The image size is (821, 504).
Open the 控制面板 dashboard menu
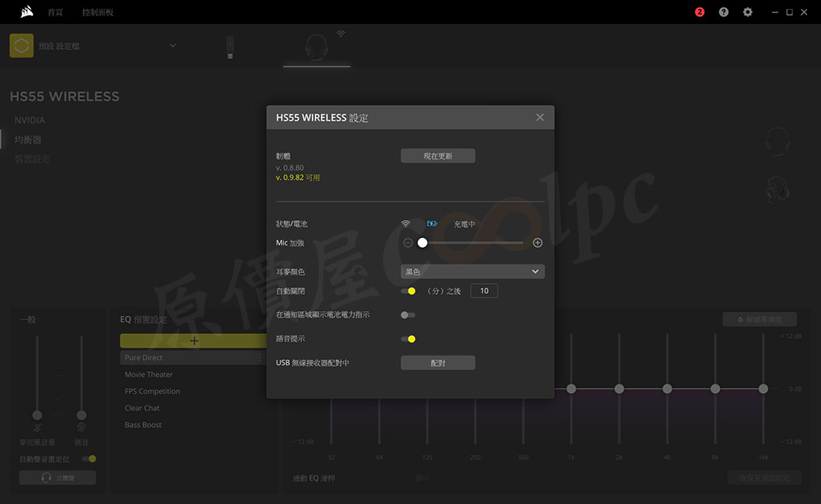pyautogui.click(x=98, y=12)
